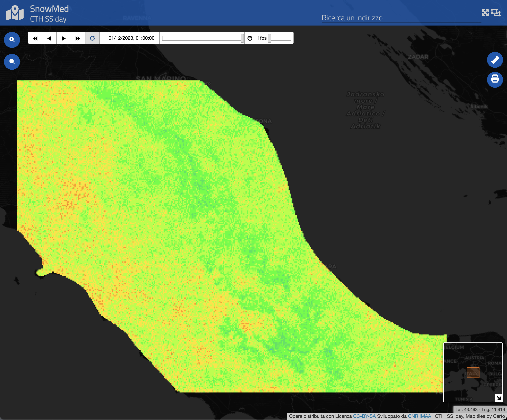Click the zoom in magnifier button
The image size is (507, 420).
coord(12,40)
